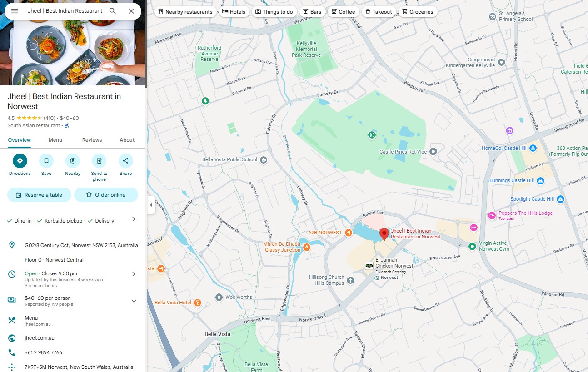Click the Directions icon button

pyautogui.click(x=20, y=161)
